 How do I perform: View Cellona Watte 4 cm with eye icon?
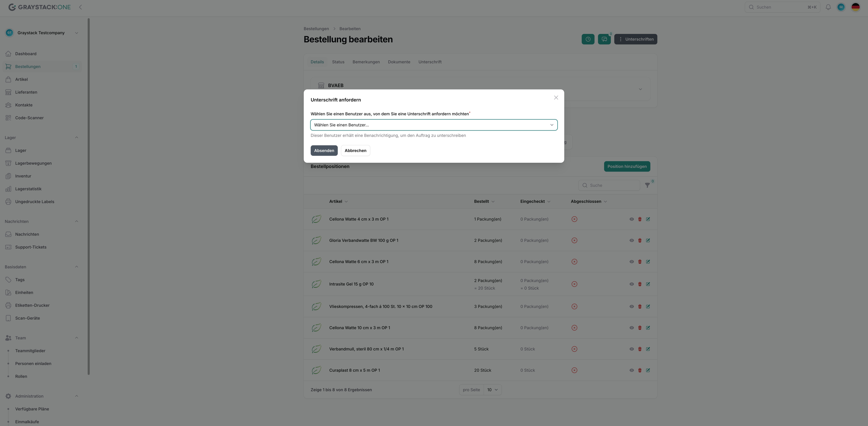631,219
